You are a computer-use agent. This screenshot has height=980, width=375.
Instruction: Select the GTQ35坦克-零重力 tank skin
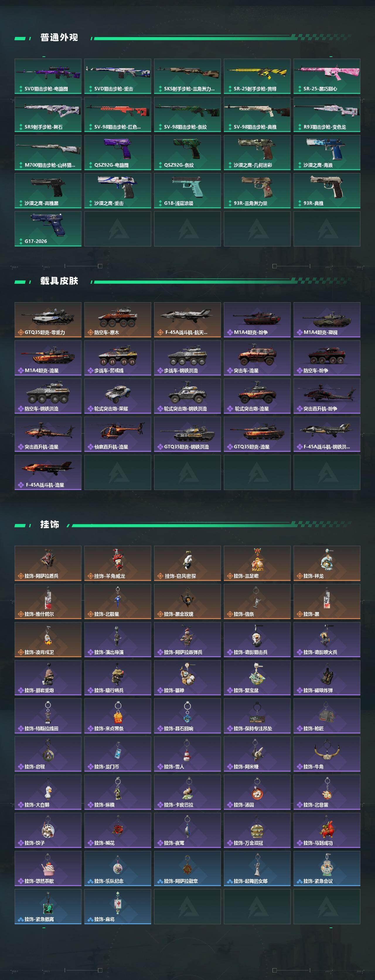48,320
